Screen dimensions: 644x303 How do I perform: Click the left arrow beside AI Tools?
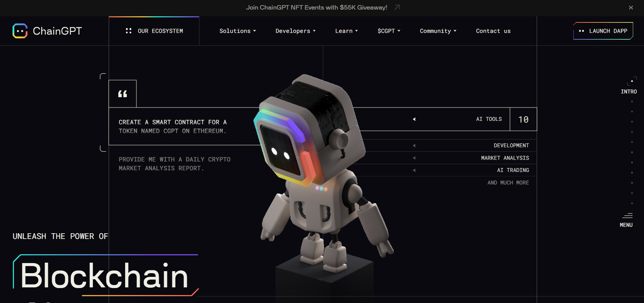coord(414,119)
